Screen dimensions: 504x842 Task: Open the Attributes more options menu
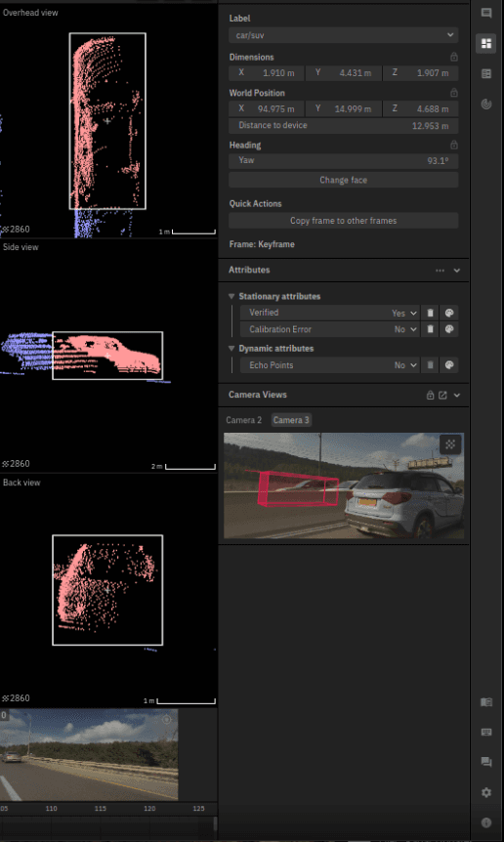click(x=441, y=271)
